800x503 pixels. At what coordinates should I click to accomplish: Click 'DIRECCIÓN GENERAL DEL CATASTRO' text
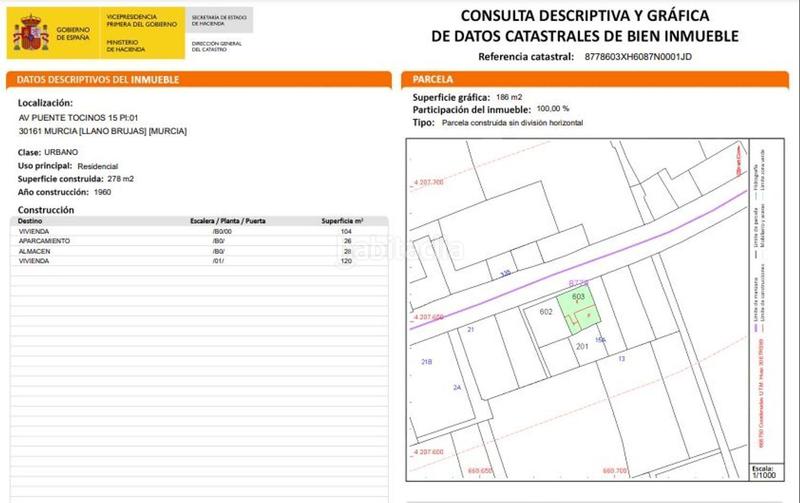tap(216, 46)
